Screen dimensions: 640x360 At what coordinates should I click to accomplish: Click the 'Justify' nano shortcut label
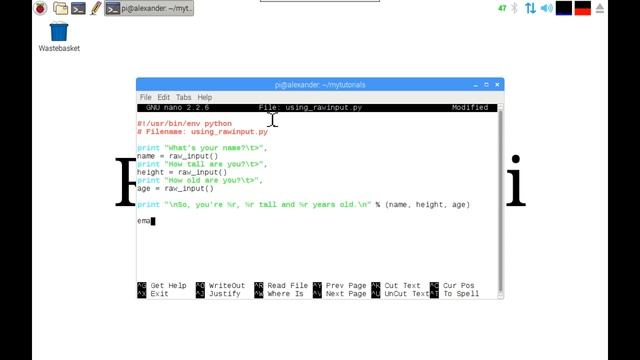tap(224, 293)
